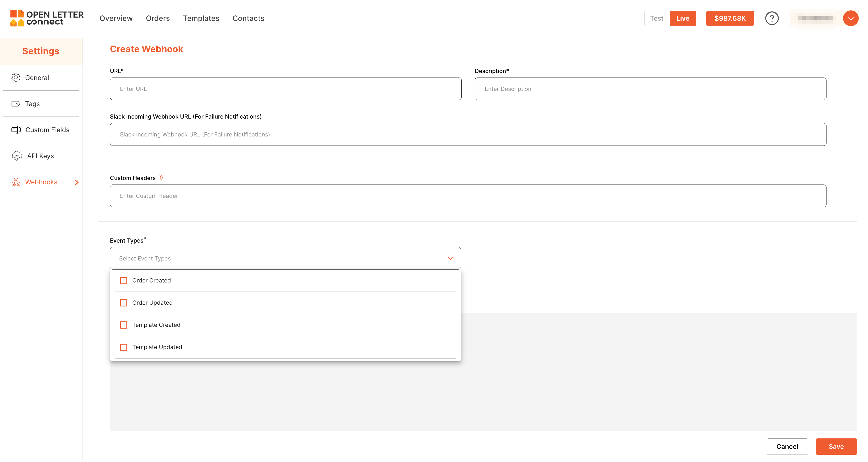Click the General gear icon in sidebar
Viewport: 868px width, 462px height.
tap(16, 78)
